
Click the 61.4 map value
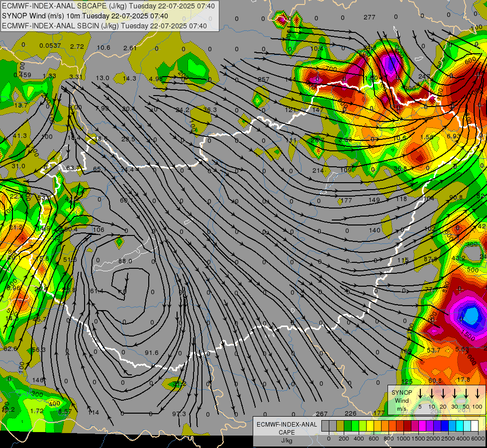pos(97,291)
